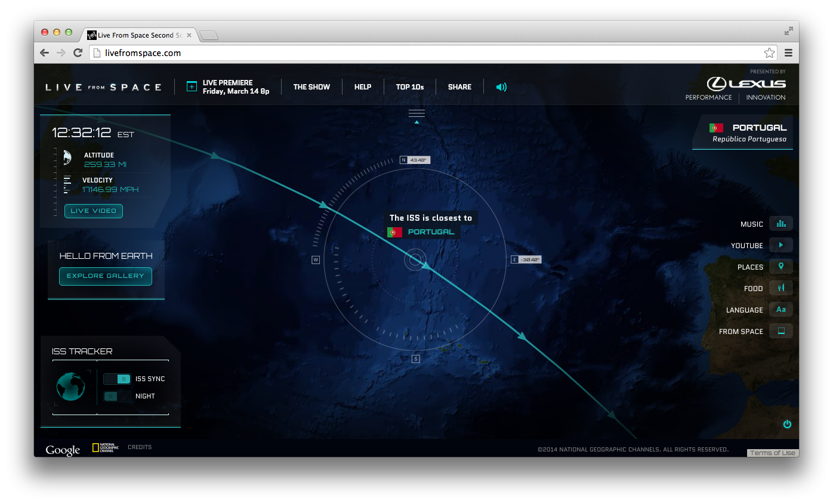Click the 12:32:12 EST clock
This screenshot has width=833, height=504.
point(93,133)
